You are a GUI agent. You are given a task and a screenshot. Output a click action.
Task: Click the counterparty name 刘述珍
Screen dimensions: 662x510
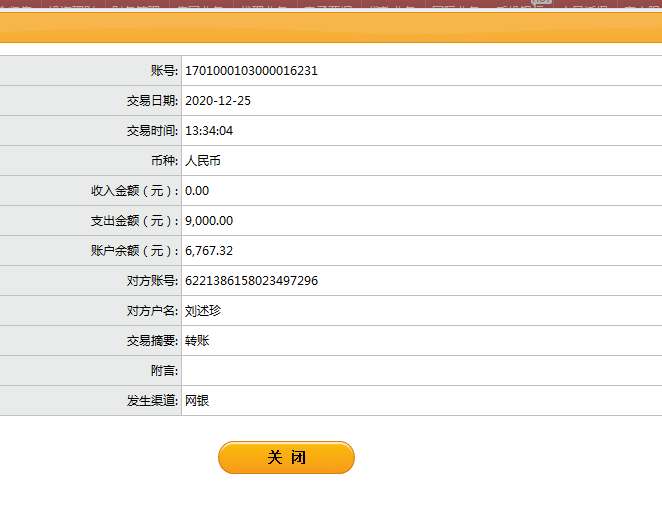203,311
